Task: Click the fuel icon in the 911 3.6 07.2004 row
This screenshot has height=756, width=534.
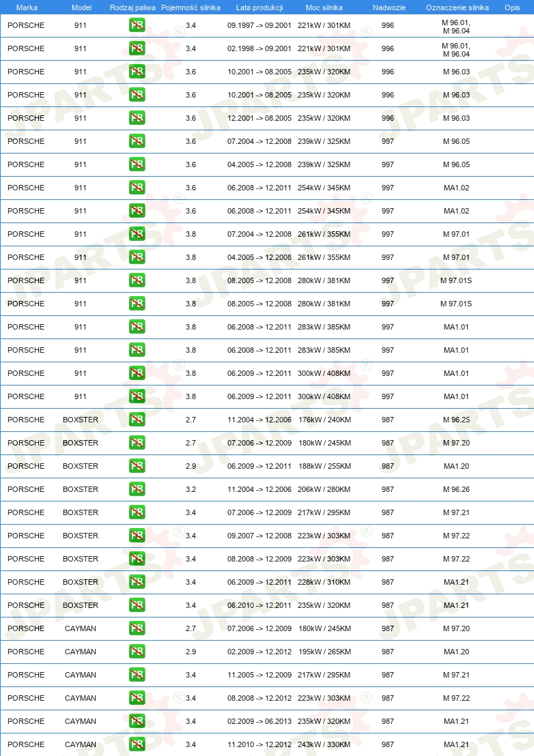Action: coord(137,141)
